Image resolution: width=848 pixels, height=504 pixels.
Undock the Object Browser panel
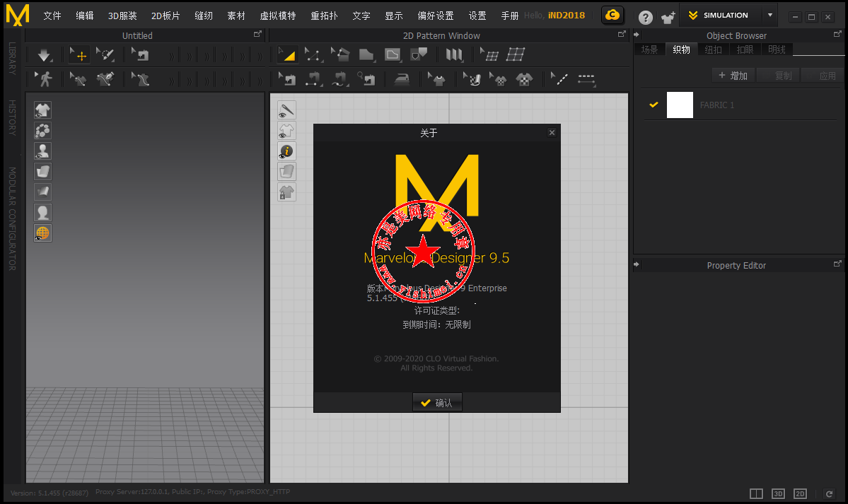coord(837,34)
